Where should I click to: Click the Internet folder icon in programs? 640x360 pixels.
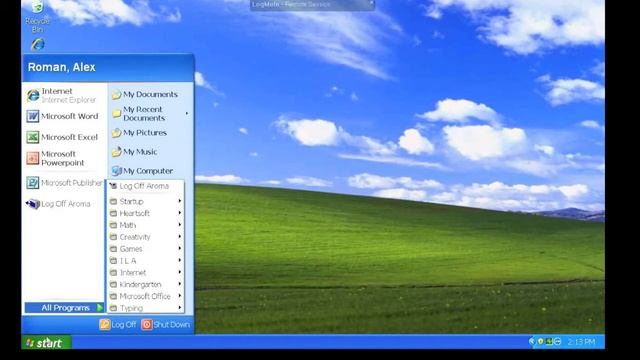tap(113, 273)
